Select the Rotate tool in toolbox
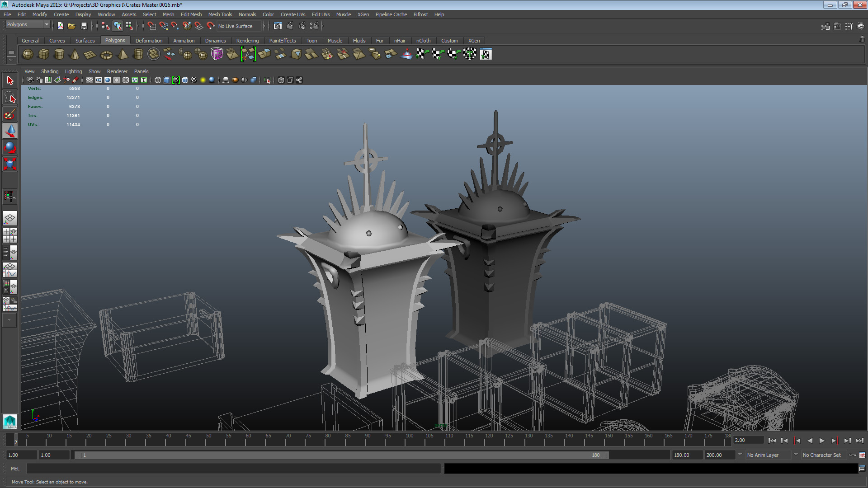The width and height of the screenshot is (868, 488). (10, 147)
